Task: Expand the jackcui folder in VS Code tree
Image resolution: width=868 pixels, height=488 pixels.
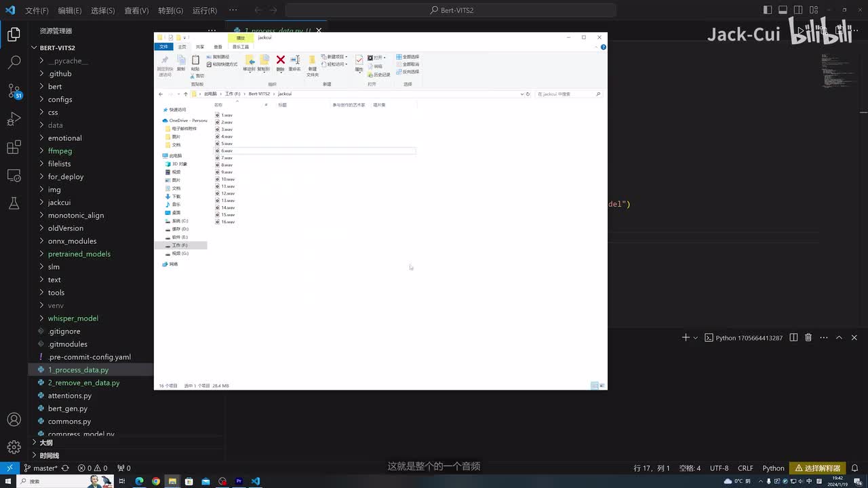Action: 59,202
